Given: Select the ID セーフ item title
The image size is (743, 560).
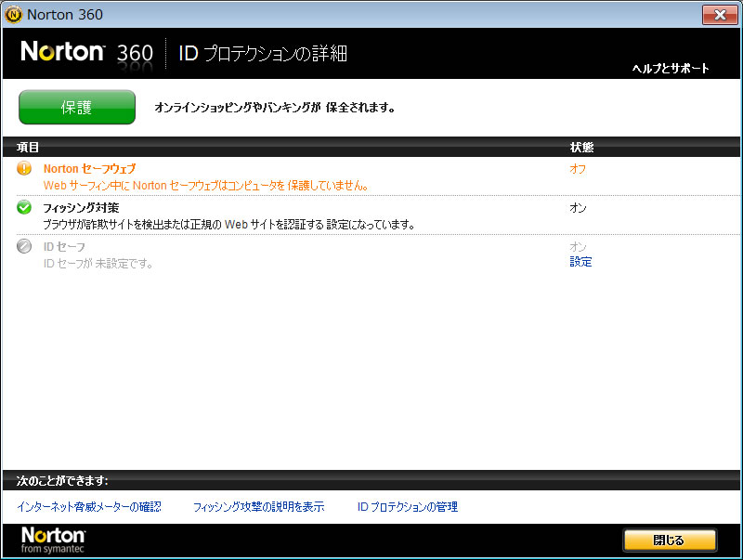Looking at the screenshot, I should click(64, 247).
